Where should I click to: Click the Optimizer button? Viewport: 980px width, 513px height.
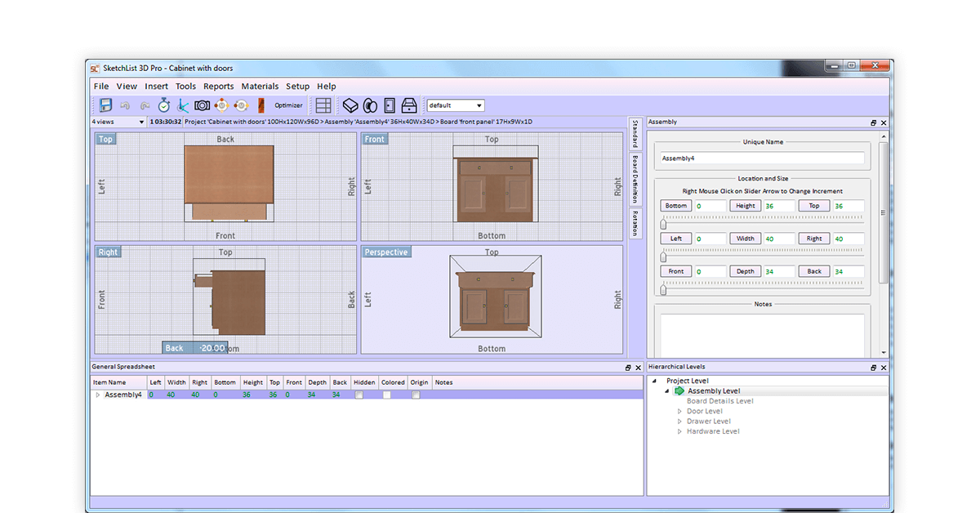click(288, 105)
